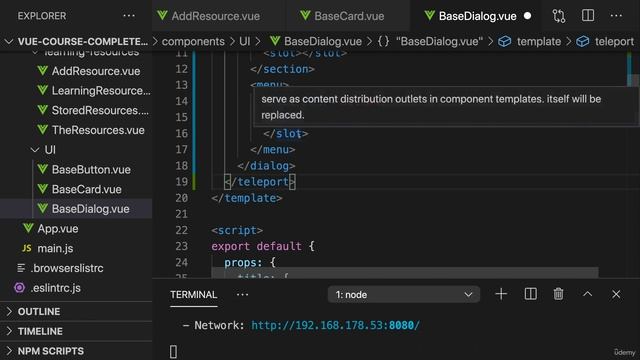Open changes compare icon in editor toolbar
This screenshot has height=360, width=640.
pyautogui.click(x=559, y=16)
